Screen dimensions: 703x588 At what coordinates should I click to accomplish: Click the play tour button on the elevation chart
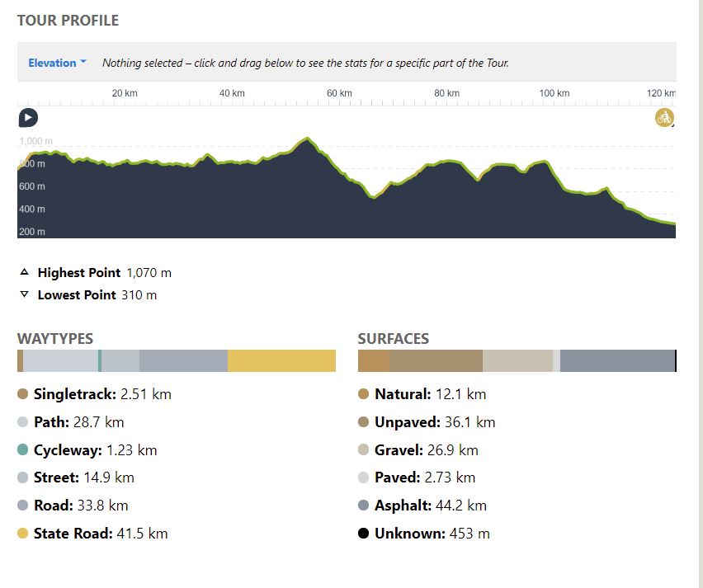click(x=28, y=118)
